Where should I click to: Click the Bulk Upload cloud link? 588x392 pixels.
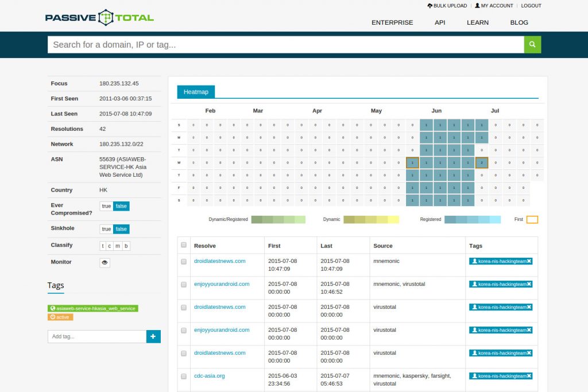(x=447, y=6)
